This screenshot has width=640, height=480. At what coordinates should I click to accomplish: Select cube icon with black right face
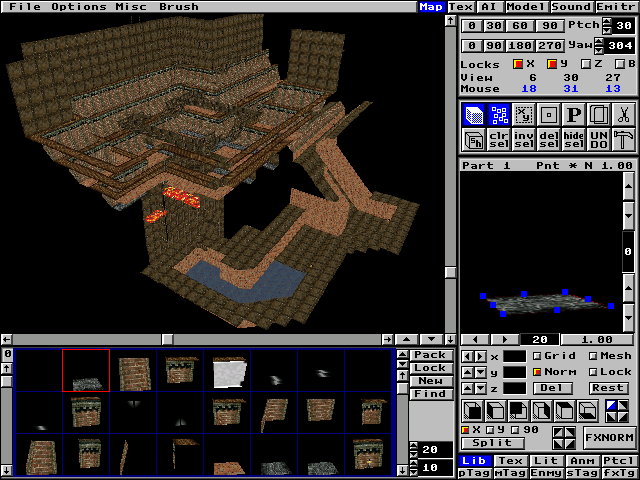point(541,411)
